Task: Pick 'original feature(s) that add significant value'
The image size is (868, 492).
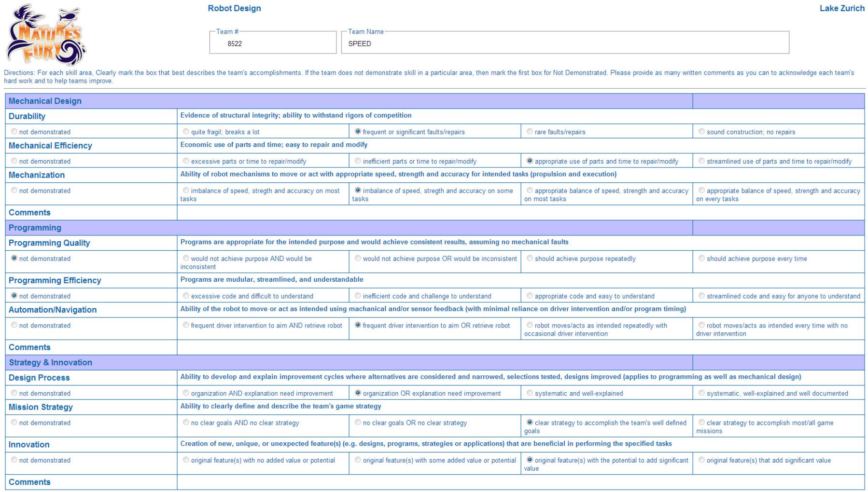Action: point(701,460)
